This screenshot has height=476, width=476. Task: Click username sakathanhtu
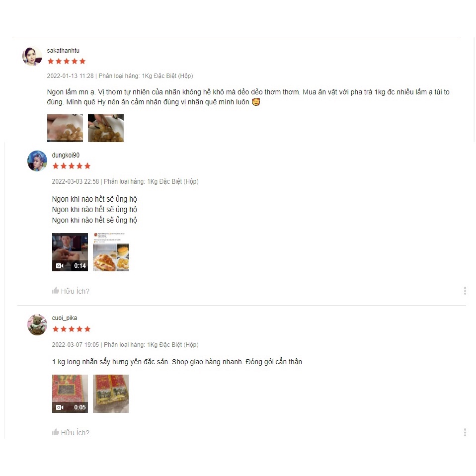point(63,50)
